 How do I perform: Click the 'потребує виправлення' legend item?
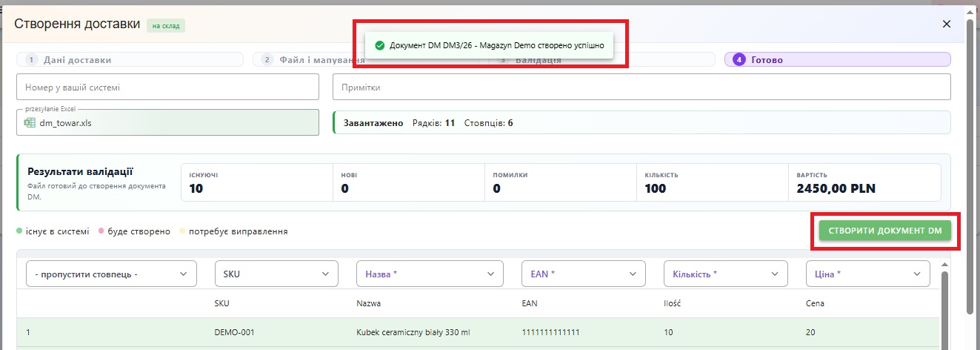coord(234,231)
